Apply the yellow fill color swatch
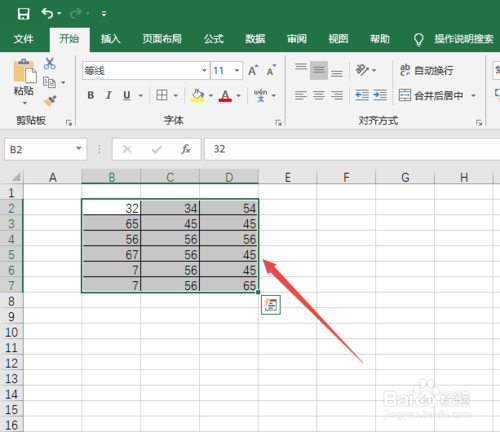Viewport: 500px width, 432px height. coord(197,95)
